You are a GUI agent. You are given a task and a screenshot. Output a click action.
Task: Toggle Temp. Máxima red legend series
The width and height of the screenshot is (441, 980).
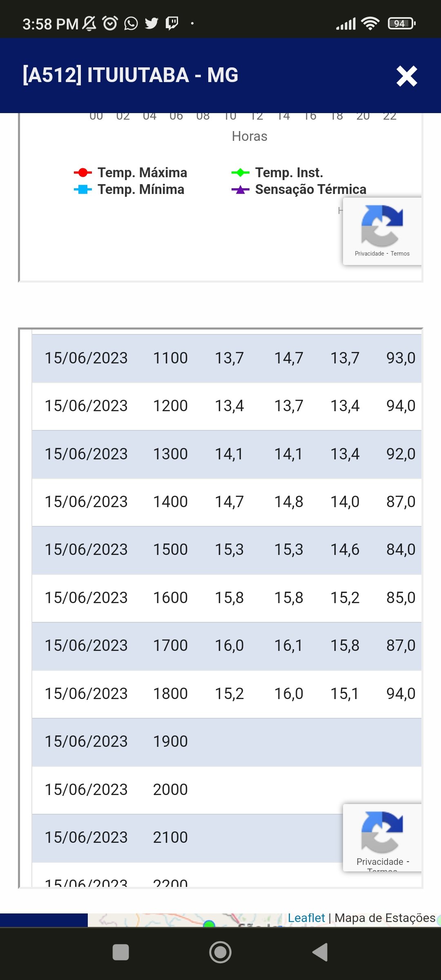pos(131,173)
